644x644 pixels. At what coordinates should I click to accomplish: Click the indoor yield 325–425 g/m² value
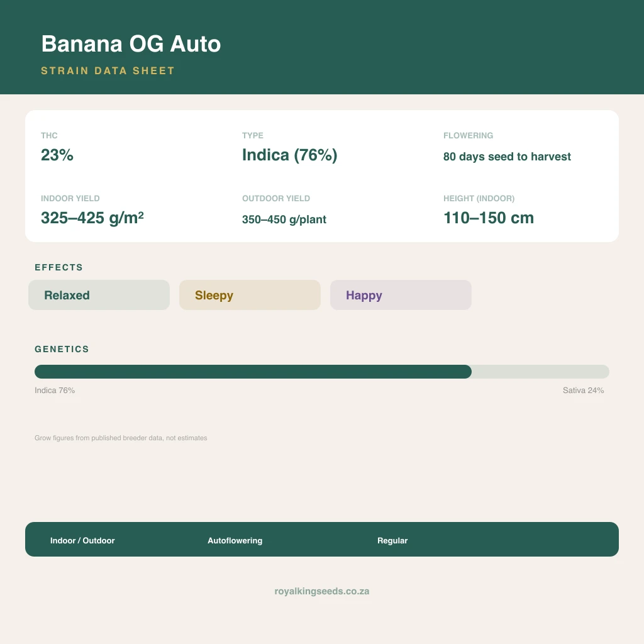coord(92,218)
